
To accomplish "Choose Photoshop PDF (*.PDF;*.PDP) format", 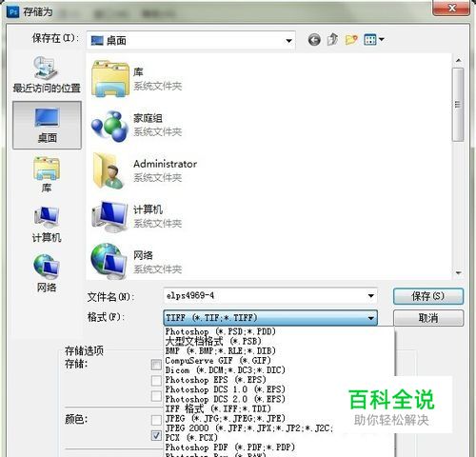I will pyautogui.click(x=230, y=447).
